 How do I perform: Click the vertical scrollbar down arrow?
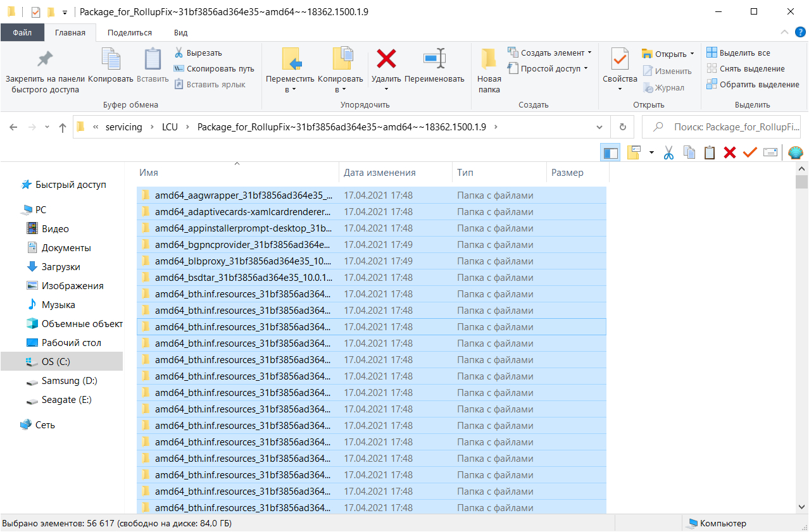(802, 507)
